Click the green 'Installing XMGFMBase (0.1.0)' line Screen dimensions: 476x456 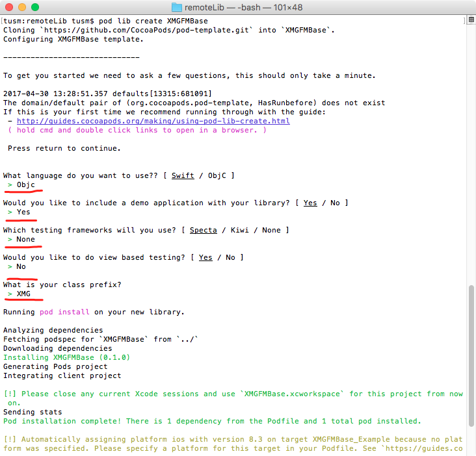pyautogui.click(x=66, y=357)
